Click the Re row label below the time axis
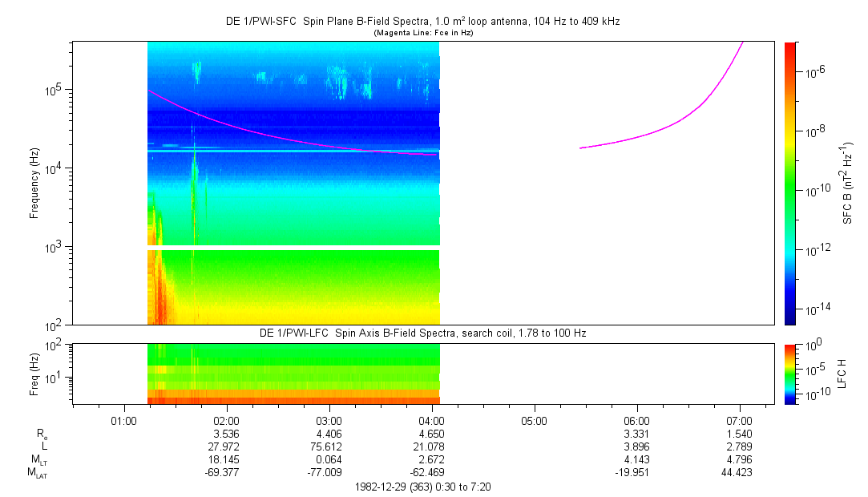Screen dimensions: 868x497 pos(42,434)
